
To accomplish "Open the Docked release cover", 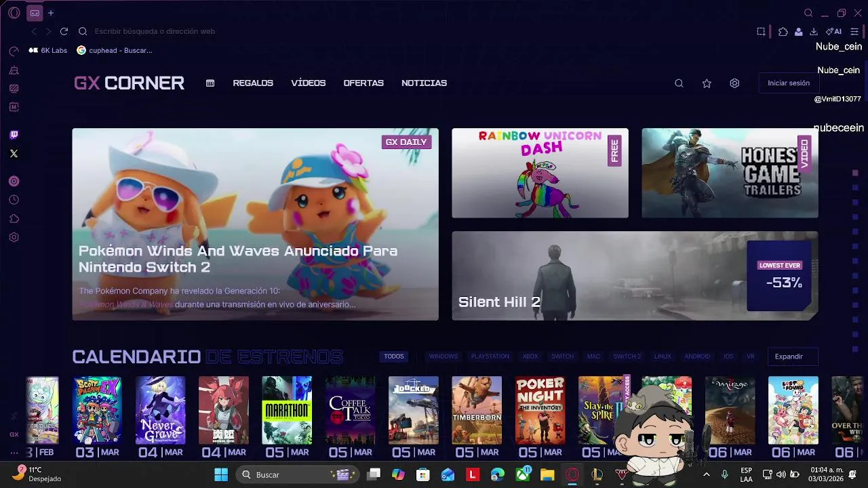I will (414, 411).
